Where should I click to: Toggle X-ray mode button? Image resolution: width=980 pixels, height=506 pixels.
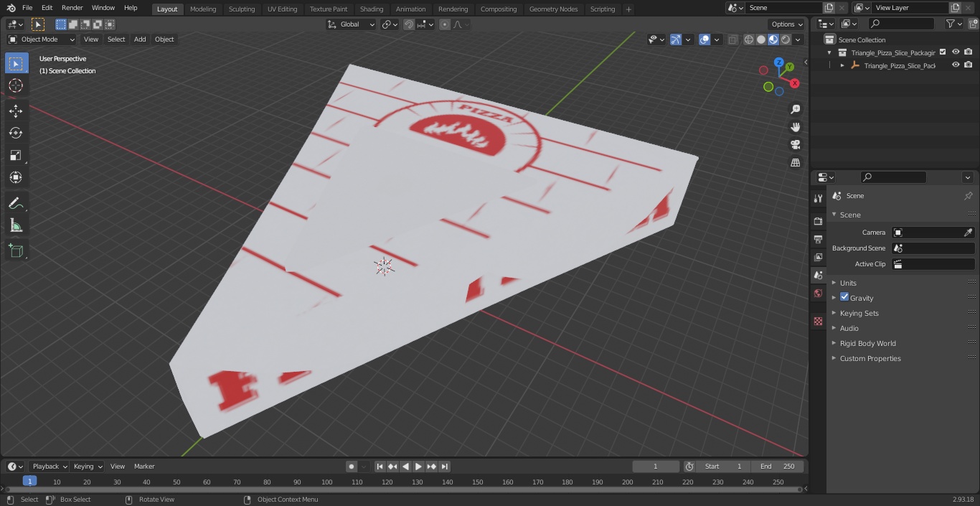point(732,39)
